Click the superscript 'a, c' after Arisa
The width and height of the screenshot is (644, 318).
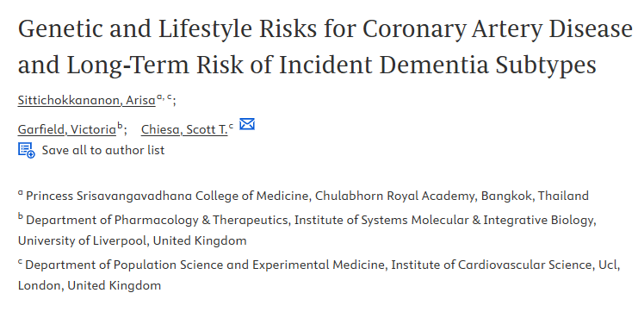click(164, 97)
